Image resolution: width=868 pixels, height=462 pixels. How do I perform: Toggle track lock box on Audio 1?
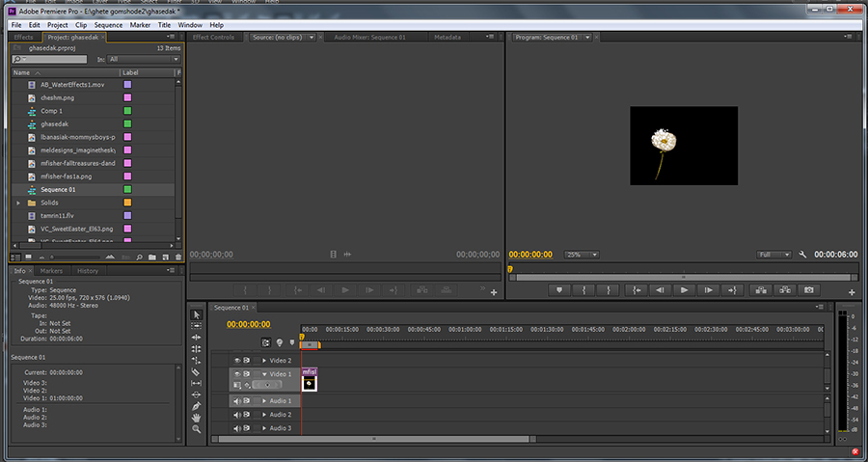tap(257, 400)
